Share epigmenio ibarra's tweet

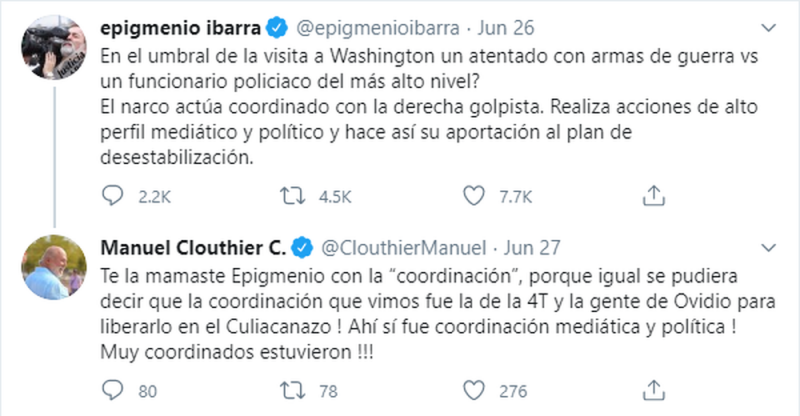[x=654, y=194]
